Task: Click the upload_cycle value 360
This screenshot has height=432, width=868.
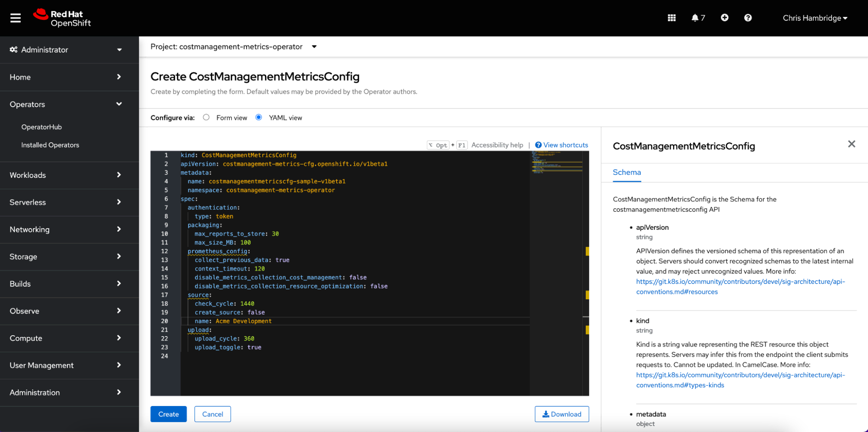Action: (x=249, y=338)
